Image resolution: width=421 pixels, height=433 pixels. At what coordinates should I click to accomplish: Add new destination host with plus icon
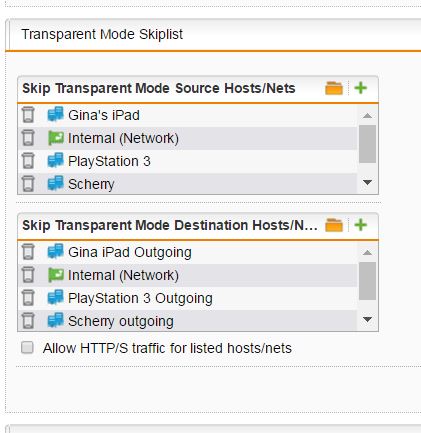coord(361,225)
